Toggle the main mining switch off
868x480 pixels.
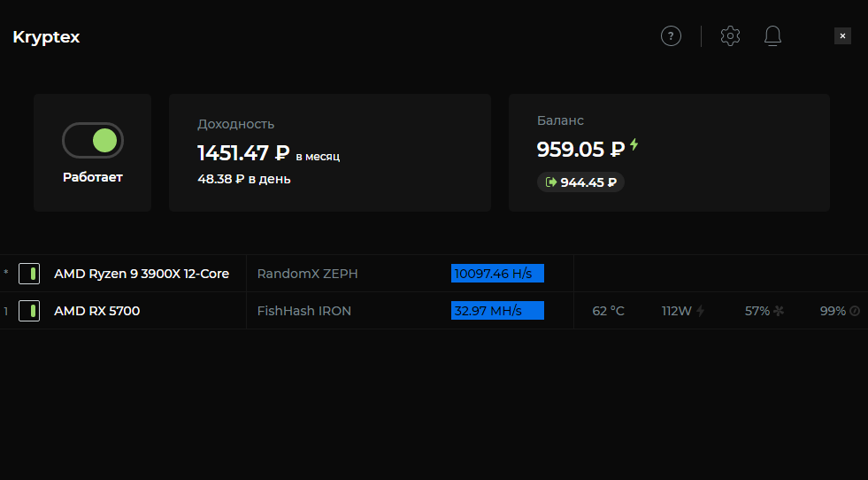tap(92, 140)
